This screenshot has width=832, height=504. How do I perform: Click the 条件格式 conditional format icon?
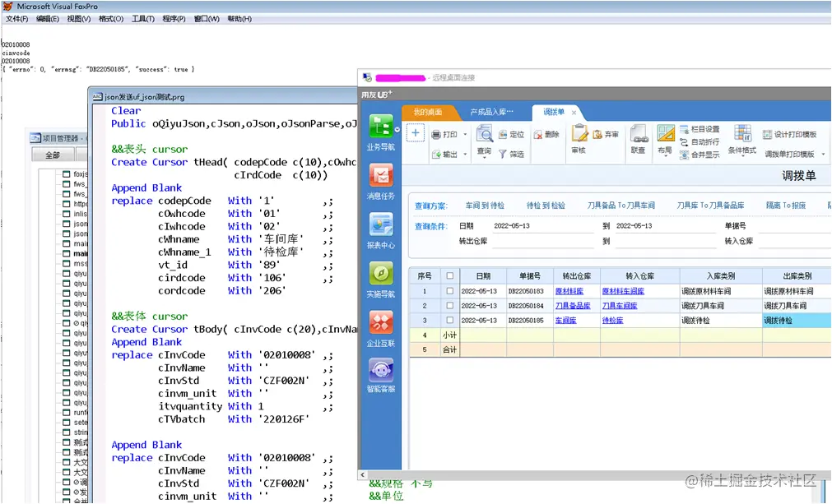tap(742, 133)
